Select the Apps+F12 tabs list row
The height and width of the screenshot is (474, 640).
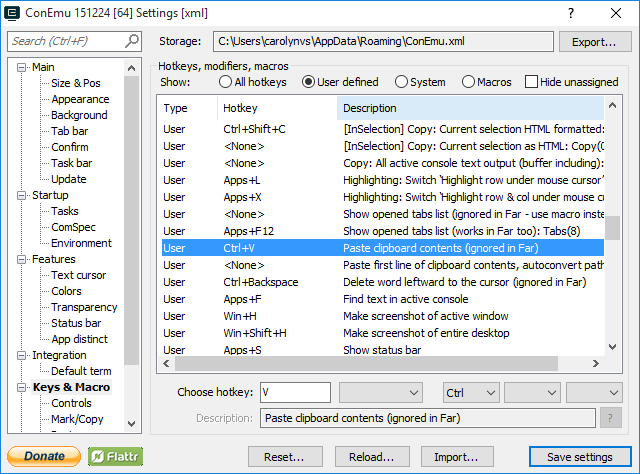383,231
